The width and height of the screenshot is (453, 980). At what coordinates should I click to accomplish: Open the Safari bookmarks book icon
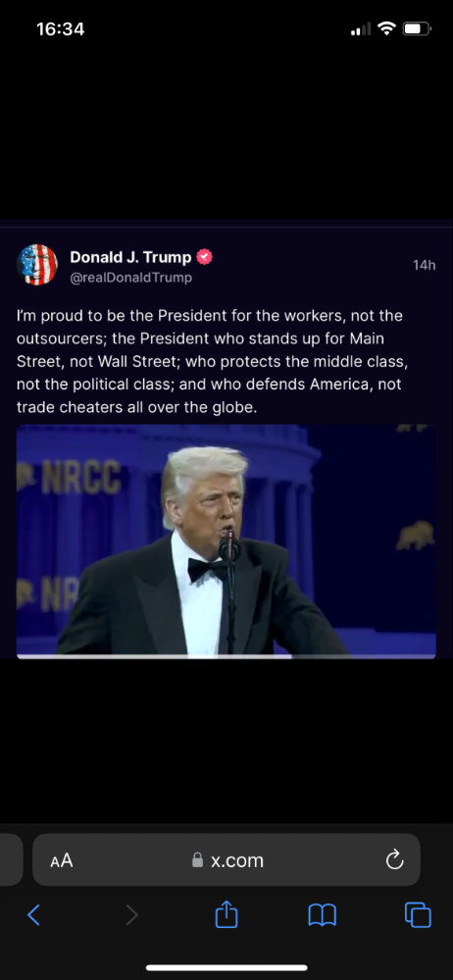(323, 915)
